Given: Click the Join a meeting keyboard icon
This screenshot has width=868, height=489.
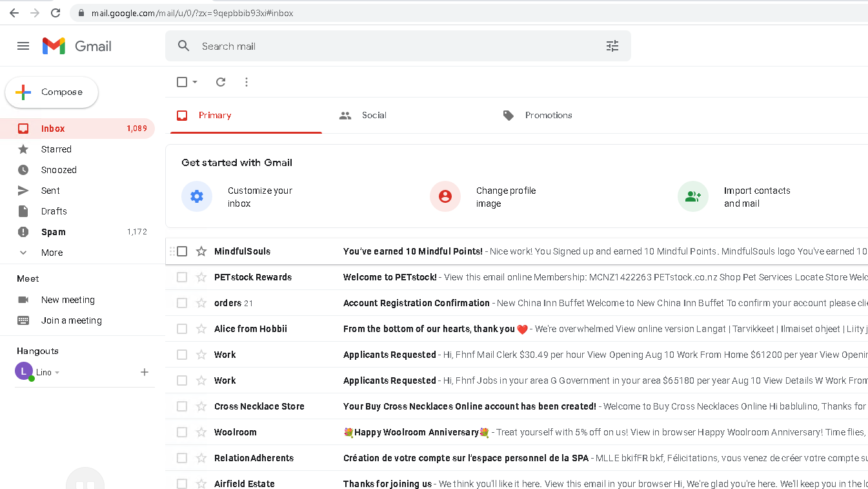Looking at the screenshot, I should pos(23,320).
